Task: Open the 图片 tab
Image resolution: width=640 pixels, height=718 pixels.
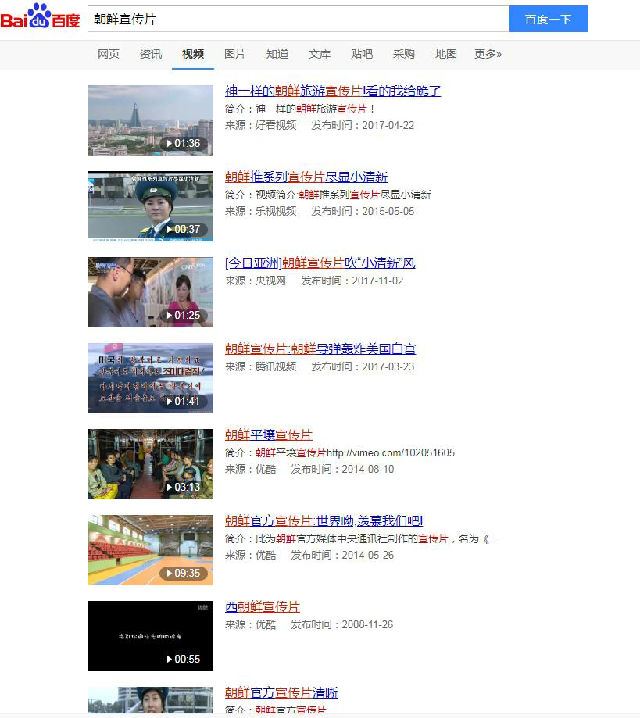Action: (x=235, y=54)
